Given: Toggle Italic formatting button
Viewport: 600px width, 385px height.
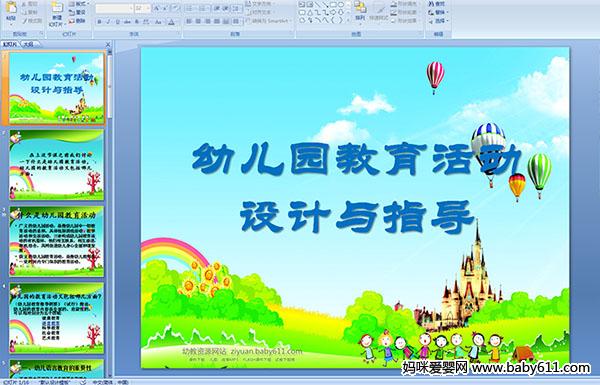Looking at the screenshot, I should click(x=108, y=22).
